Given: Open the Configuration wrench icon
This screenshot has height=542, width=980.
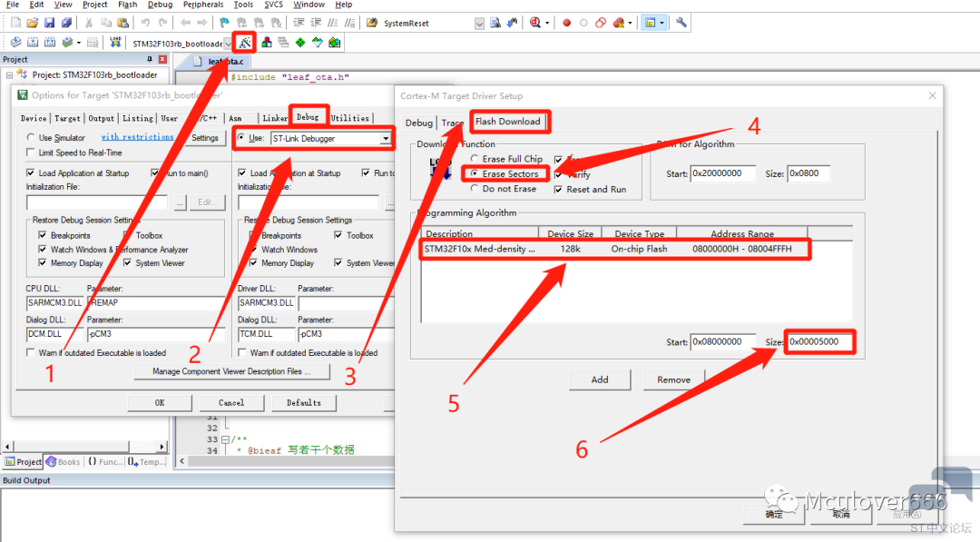Looking at the screenshot, I should pyautogui.click(x=681, y=23).
